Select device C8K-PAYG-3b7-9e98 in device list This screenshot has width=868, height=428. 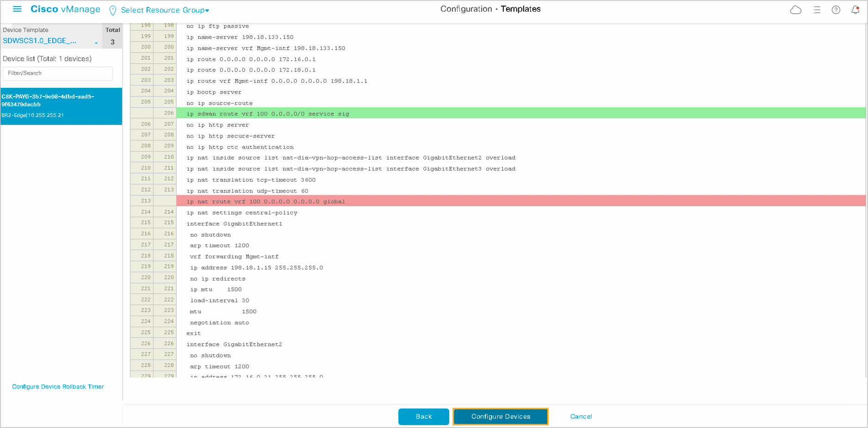tap(61, 106)
